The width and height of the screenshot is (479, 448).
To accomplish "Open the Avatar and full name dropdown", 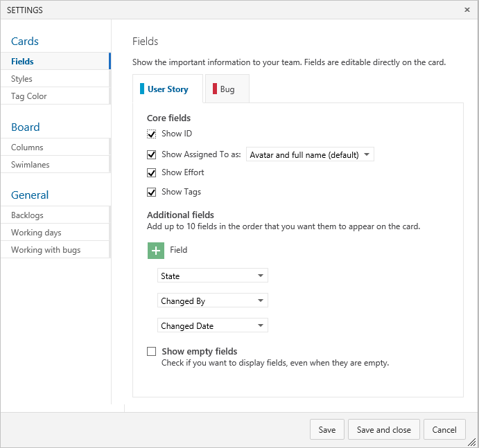I will click(x=310, y=154).
